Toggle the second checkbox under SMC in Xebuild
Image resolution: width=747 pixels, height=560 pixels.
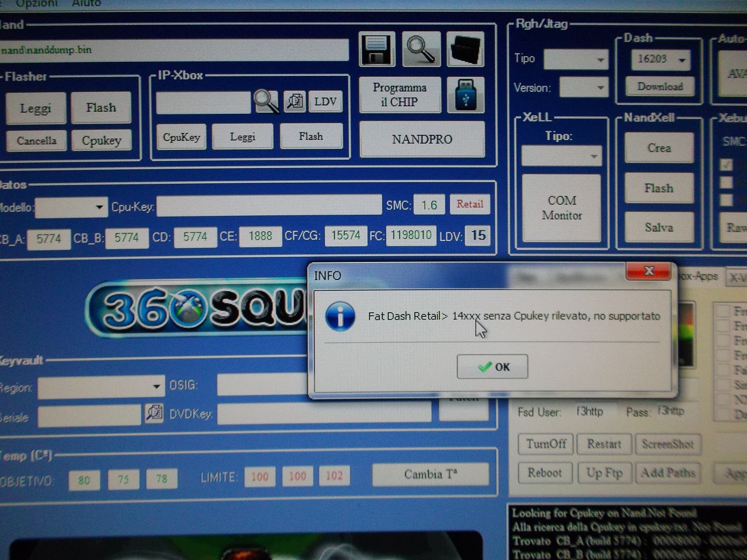pyautogui.click(x=726, y=183)
